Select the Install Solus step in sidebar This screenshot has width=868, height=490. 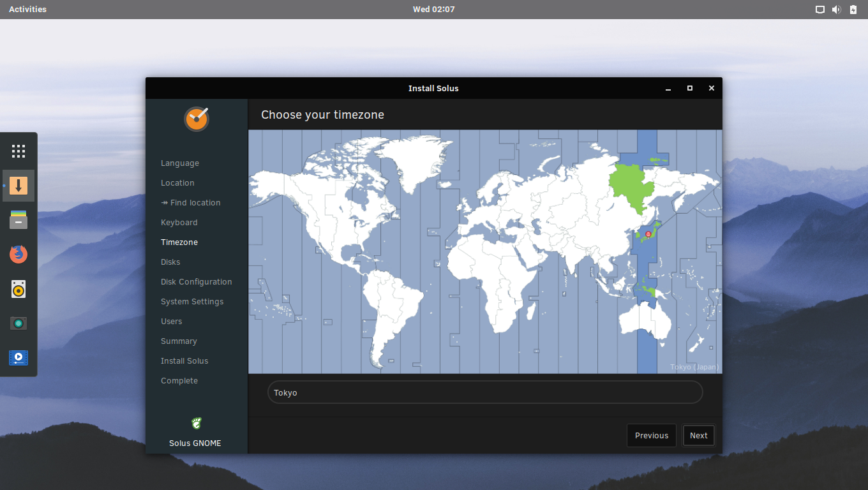pyautogui.click(x=184, y=361)
